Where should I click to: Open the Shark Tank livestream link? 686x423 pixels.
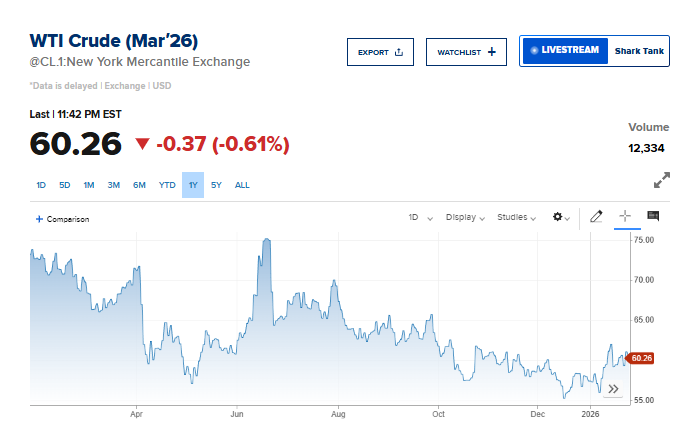coord(638,50)
